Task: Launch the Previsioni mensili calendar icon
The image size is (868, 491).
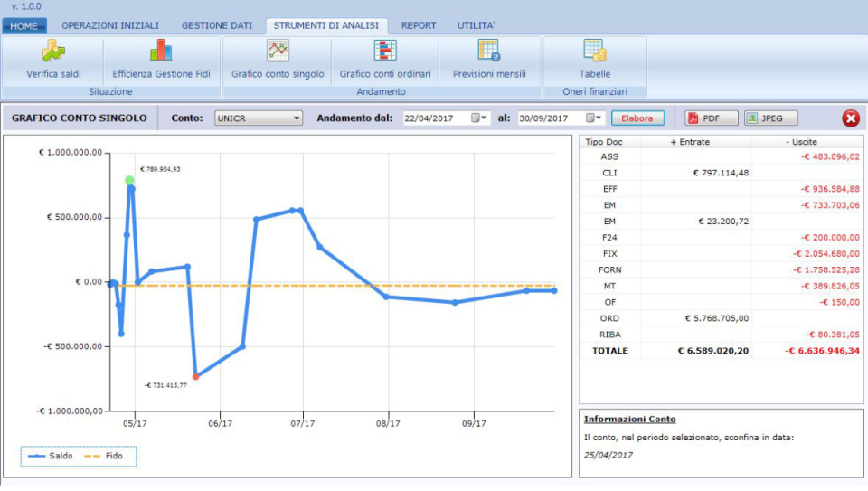Action: (489, 51)
